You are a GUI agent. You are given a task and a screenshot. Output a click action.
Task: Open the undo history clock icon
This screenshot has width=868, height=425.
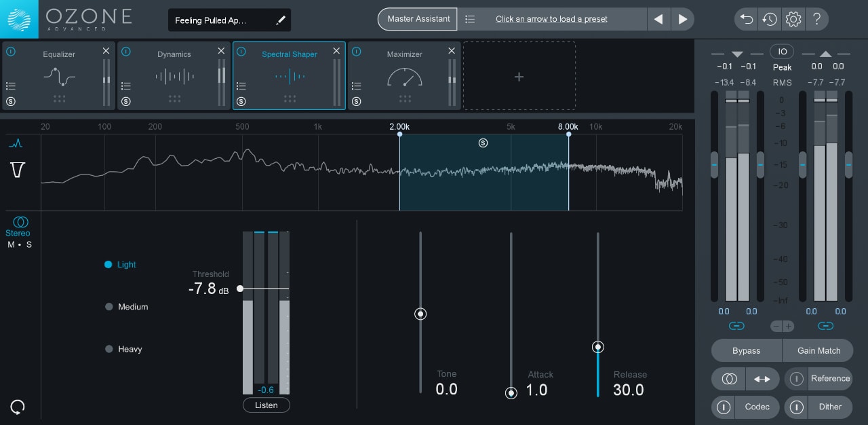point(770,19)
